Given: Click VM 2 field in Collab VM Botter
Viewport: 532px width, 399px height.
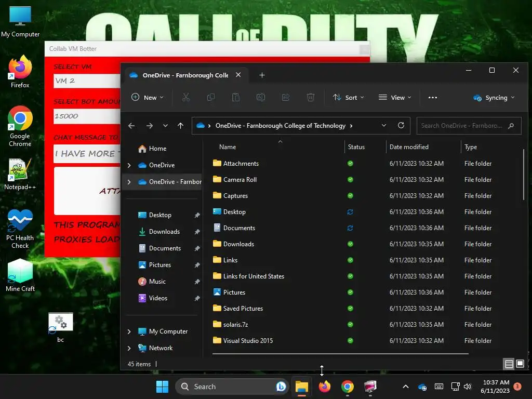Looking at the screenshot, I should pyautogui.click(x=87, y=81).
